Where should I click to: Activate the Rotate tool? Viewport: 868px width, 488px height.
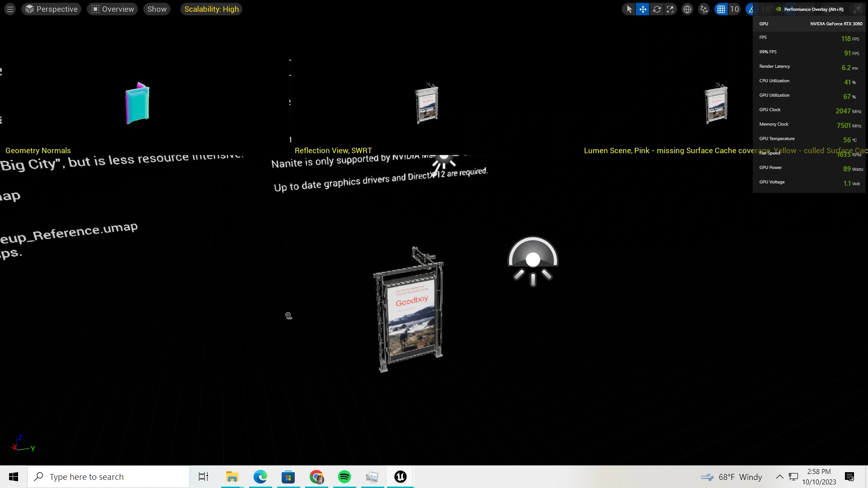(x=657, y=9)
